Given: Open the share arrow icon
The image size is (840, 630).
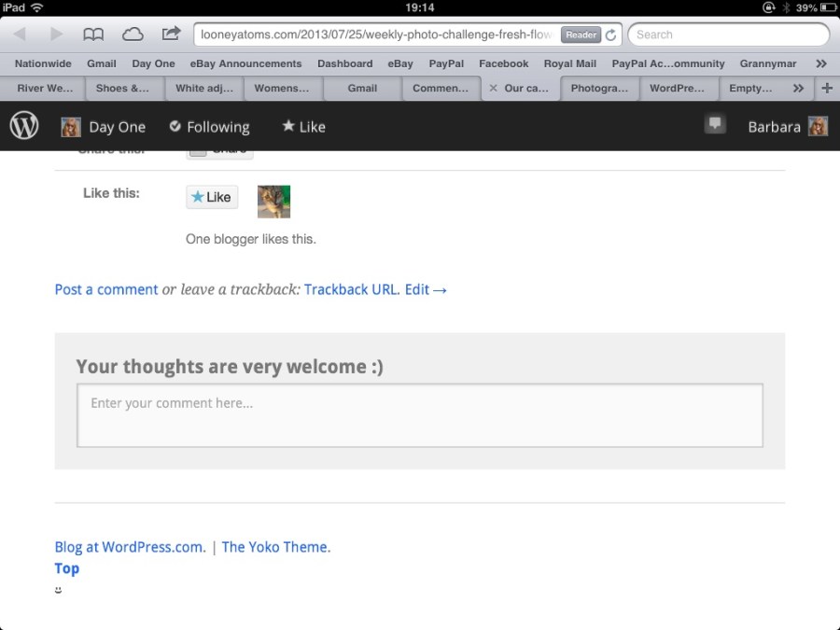Looking at the screenshot, I should 171,34.
